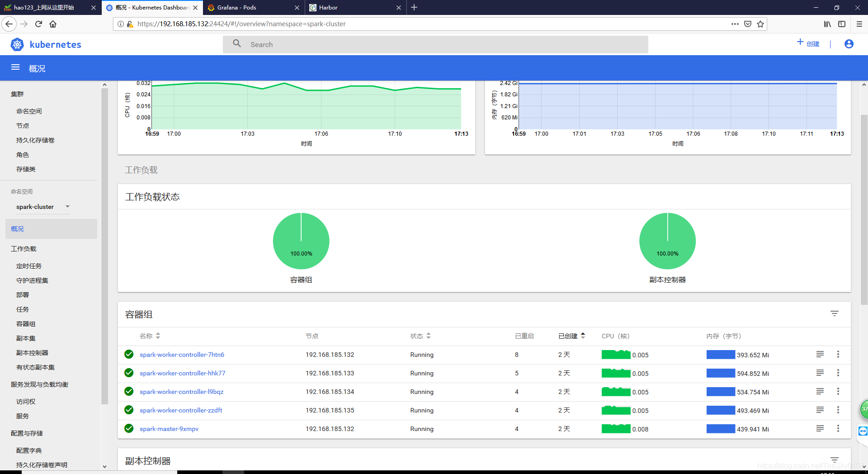Reload the current page
The height and width of the screenshot is (474, 868).
click(38, 24)
